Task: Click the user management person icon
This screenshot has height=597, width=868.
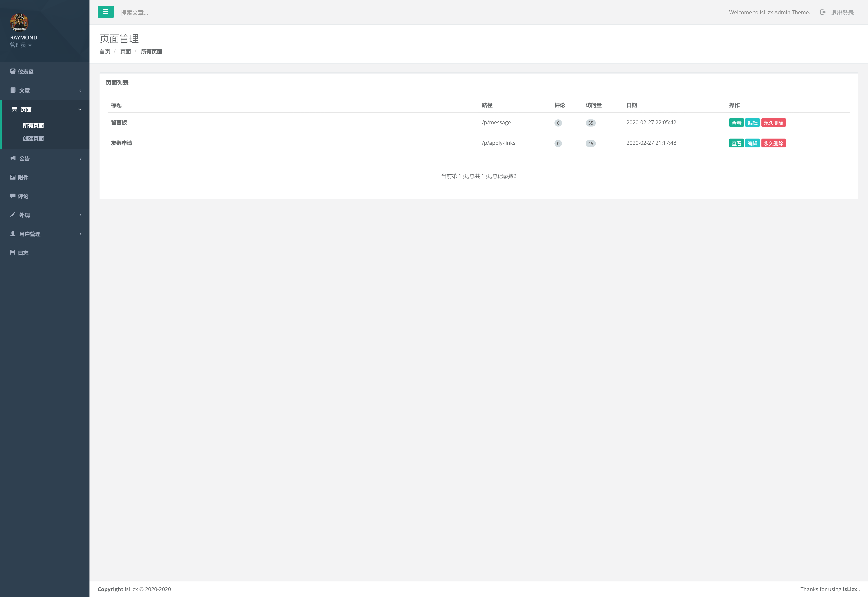Action: point(13,234)
